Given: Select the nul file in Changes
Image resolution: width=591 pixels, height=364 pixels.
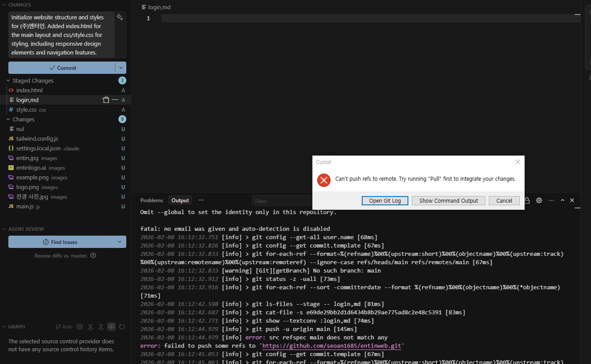Looking at the screenshot, I should coord(66,129).
